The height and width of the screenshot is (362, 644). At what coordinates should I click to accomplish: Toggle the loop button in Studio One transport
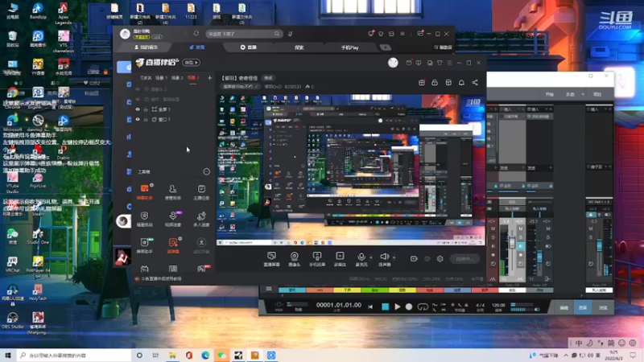[422, 307]
